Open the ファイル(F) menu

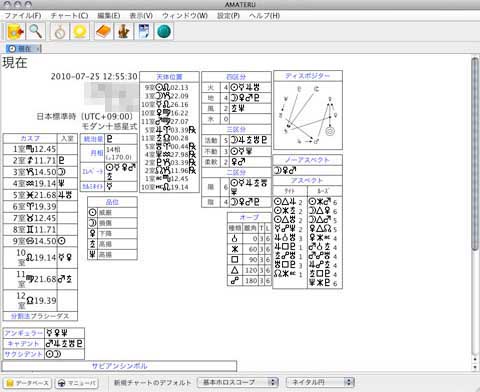(23, 16)
